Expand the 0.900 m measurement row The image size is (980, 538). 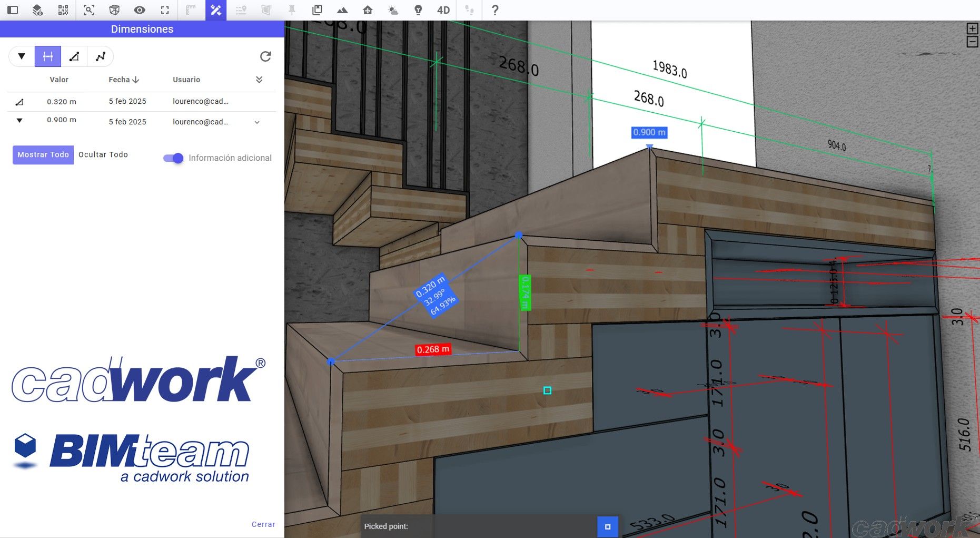tap(257, 122)
